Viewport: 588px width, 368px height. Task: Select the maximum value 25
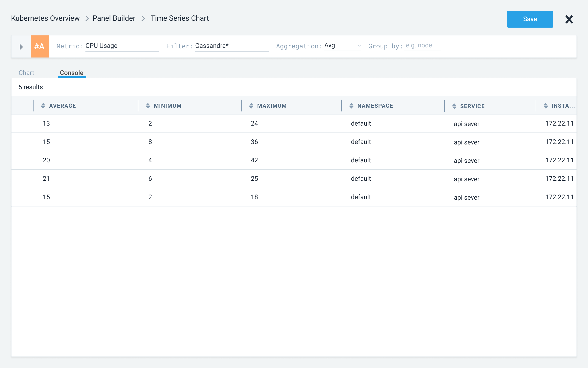pos(254,179)
